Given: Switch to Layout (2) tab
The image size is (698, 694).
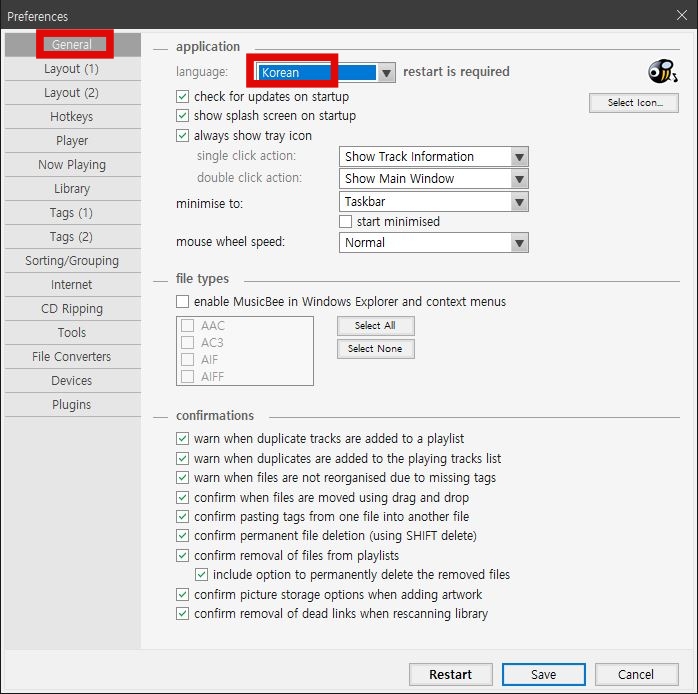Looking at the screenshot, I should click(x=73, y=93).
